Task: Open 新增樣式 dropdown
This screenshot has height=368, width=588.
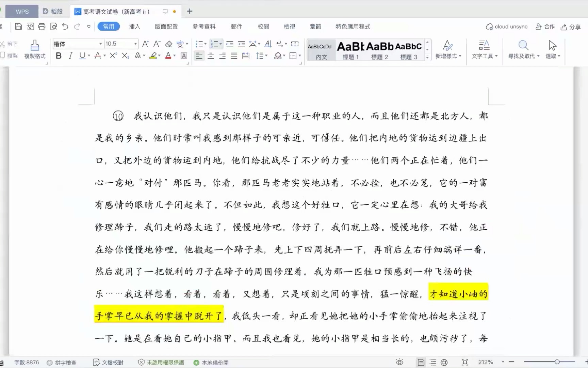Action: (448, 49)
